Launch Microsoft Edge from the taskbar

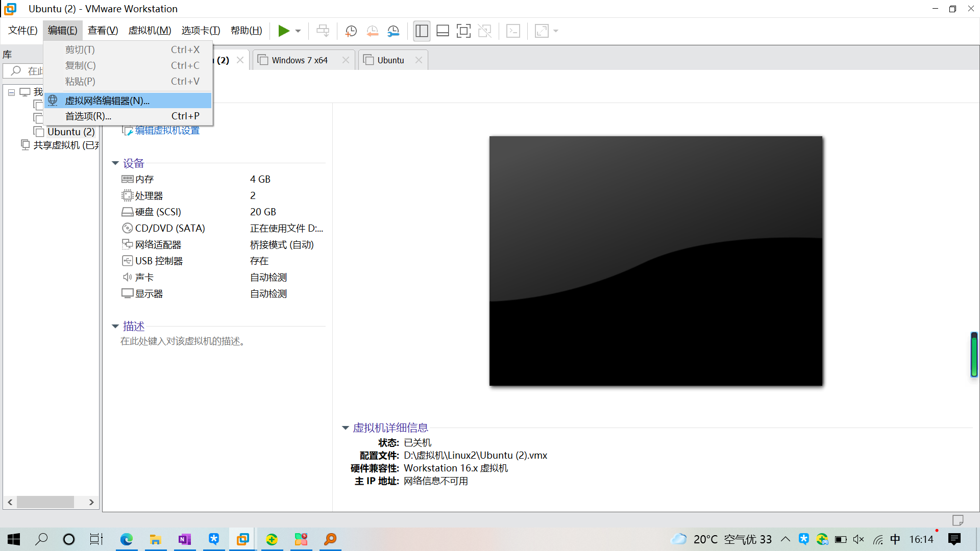[x=126, y=539]
